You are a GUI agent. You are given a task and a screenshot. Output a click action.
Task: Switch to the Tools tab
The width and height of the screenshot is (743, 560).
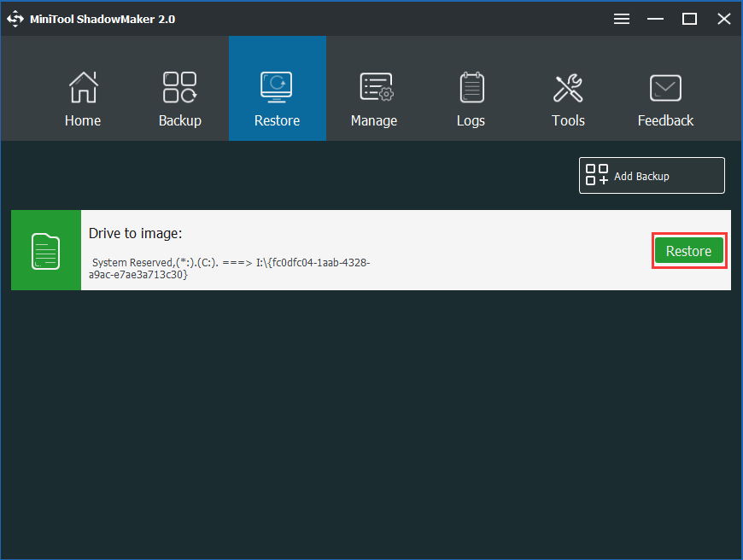click(568, 89)
